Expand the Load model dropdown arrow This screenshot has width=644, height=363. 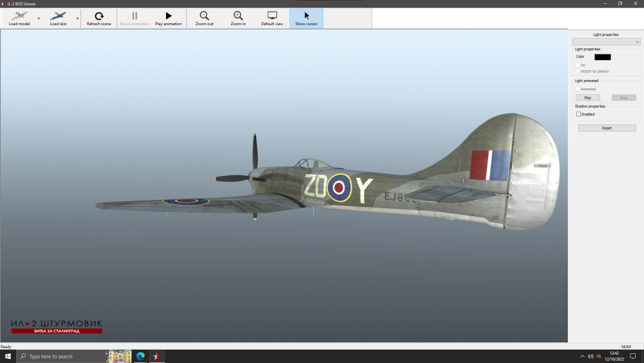pos(39,19)
